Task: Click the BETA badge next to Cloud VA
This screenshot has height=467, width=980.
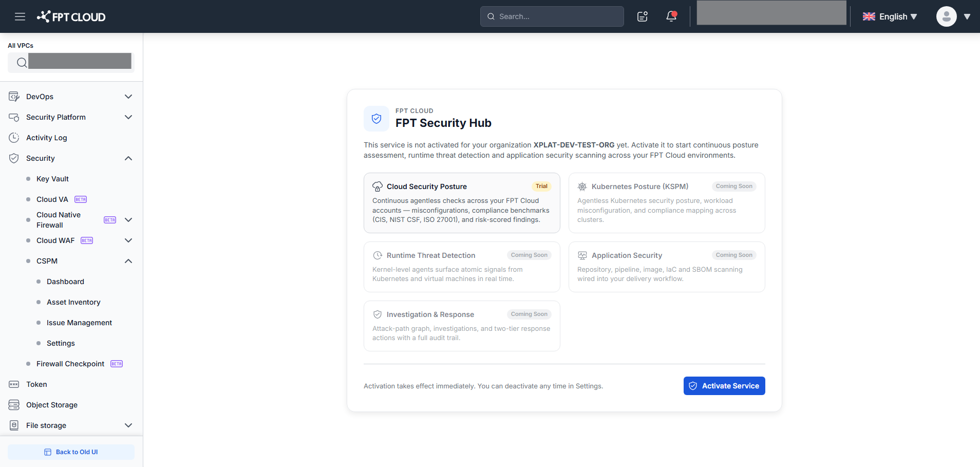Action: point(81,199)
